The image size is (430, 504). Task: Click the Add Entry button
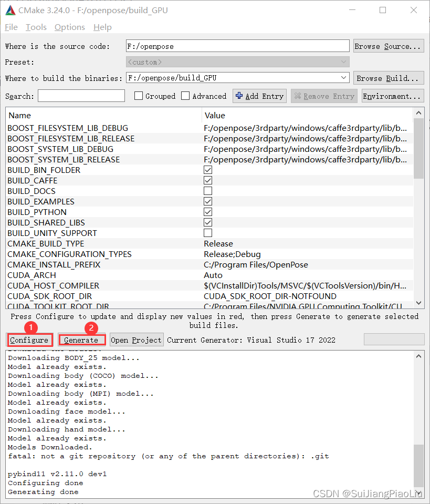(260, 96)
